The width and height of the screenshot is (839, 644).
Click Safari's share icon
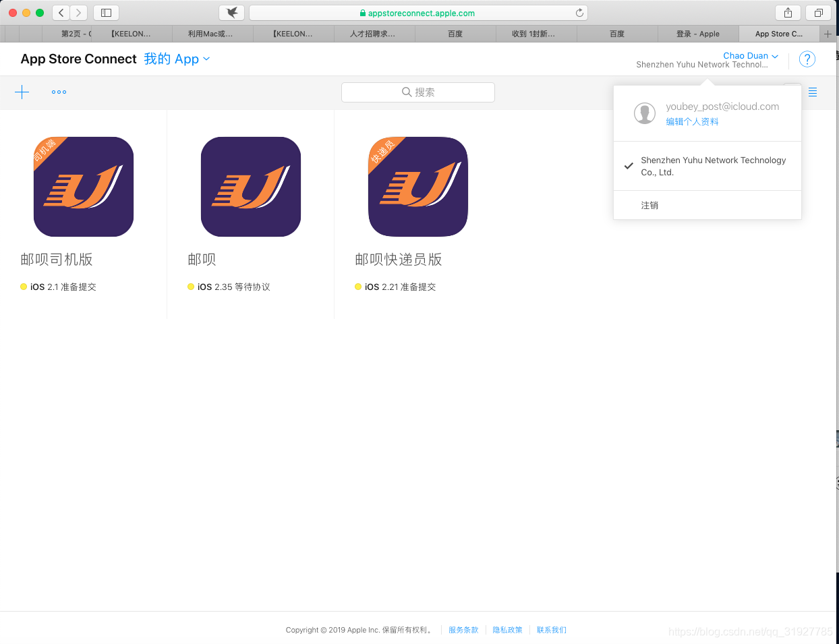[x=788, y=13]
